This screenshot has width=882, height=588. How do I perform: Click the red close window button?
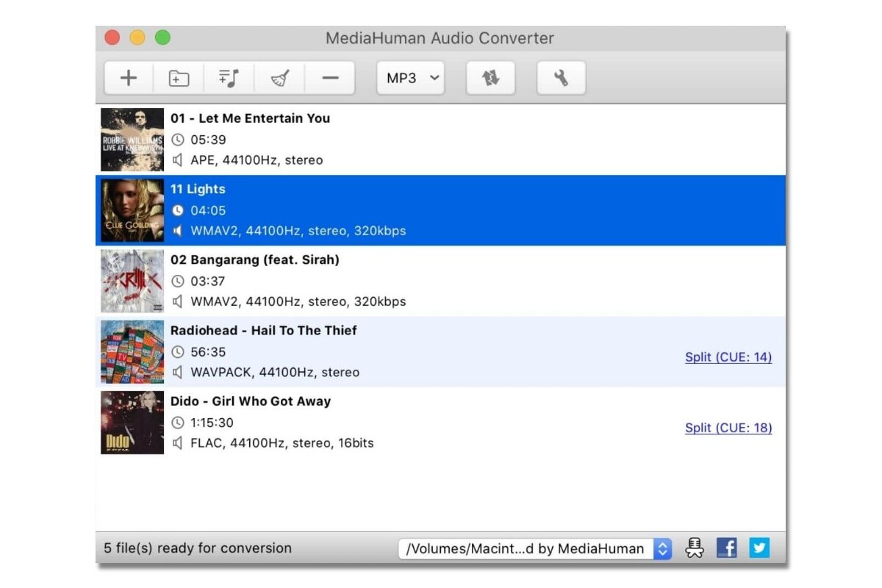112,37
